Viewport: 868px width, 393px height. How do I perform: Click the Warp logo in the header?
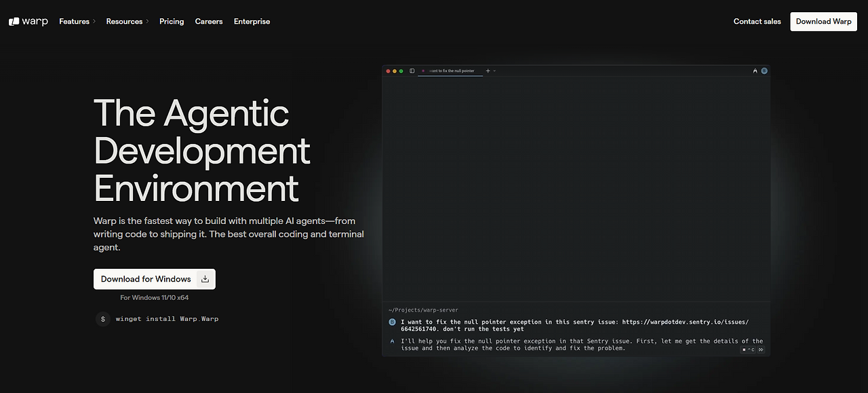click(x=28, y=22)
